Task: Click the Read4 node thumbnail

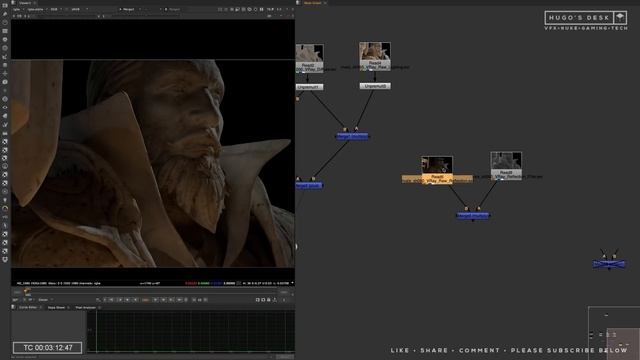Action: [375, 52]
